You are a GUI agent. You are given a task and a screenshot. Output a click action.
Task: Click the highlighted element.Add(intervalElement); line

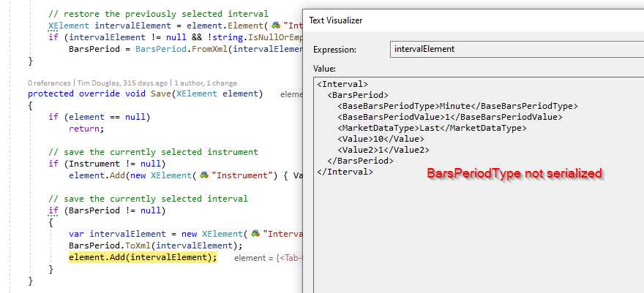pyautogui.click(x=143, y=257)
